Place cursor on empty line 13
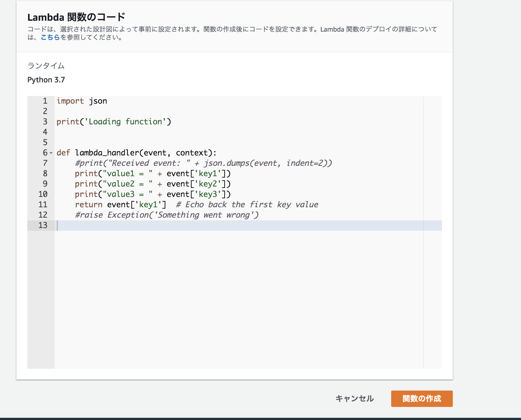 click(109, 225)
